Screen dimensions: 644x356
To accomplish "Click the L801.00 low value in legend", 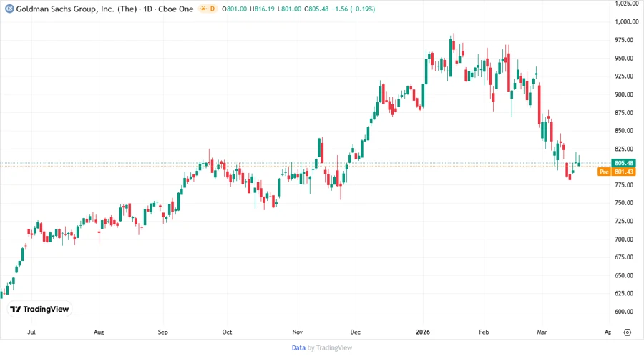I will [x=289, y=9].
